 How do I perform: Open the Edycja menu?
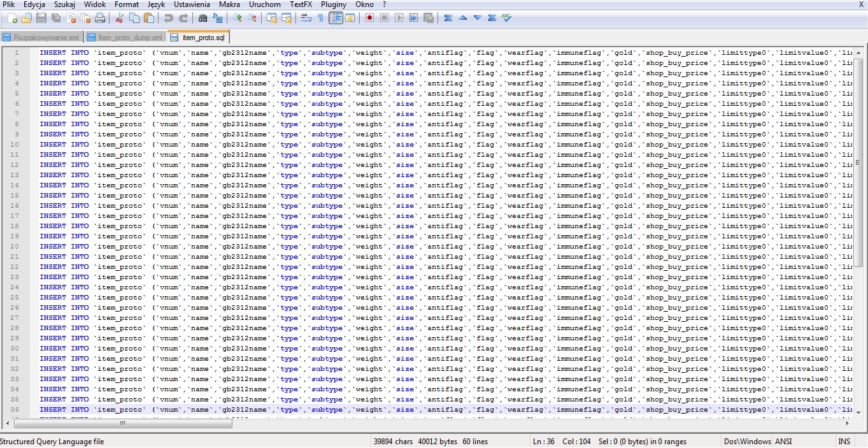[34, 4]
